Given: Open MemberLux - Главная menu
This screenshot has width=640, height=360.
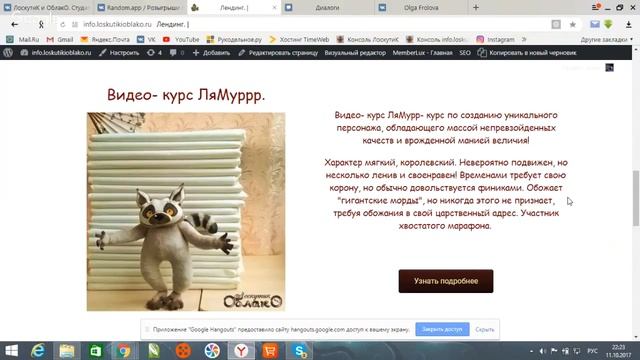Looking at the screenshot, I should 422,53.
